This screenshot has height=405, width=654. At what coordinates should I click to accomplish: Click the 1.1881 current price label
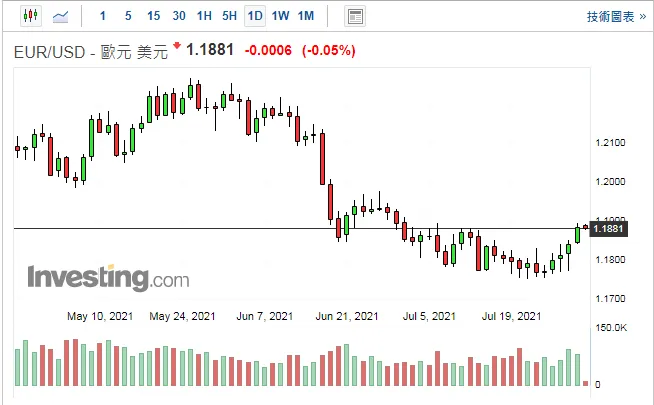609,229
